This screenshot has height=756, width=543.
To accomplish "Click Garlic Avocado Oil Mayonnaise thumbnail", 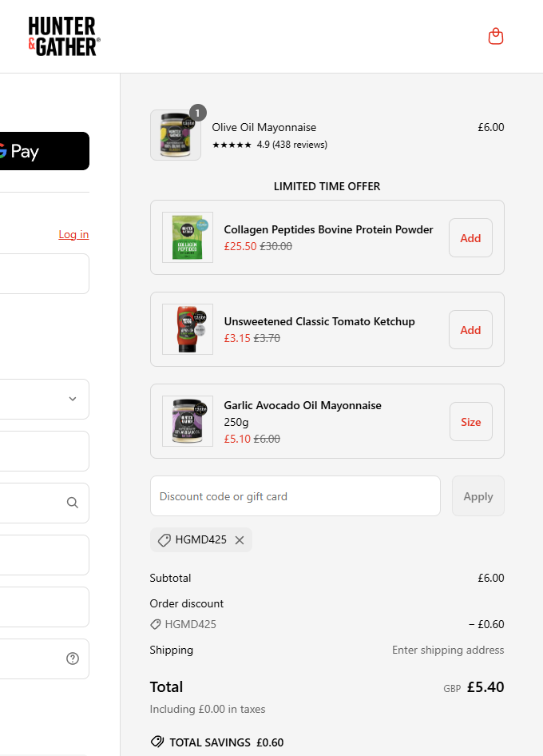I will click(188, 421).
